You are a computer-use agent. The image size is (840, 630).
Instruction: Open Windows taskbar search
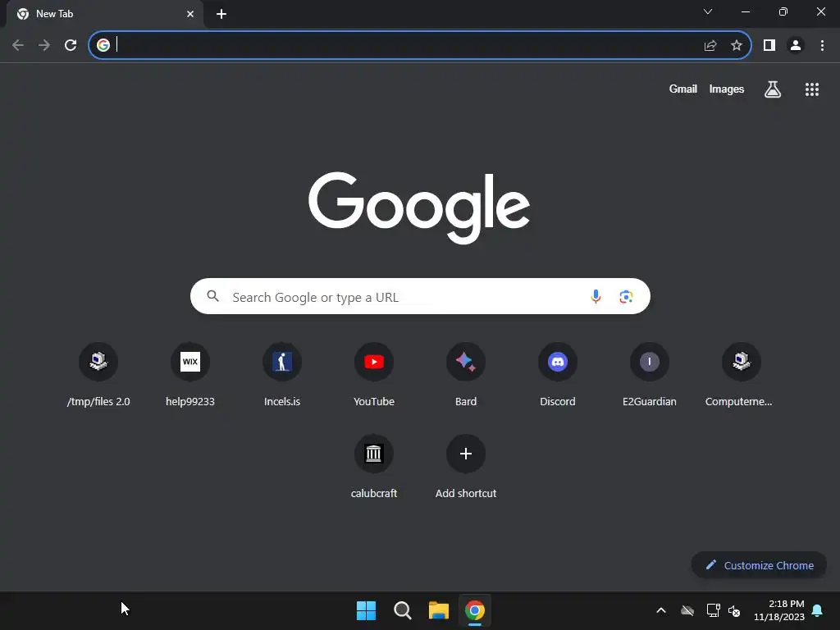pos(402,610)
